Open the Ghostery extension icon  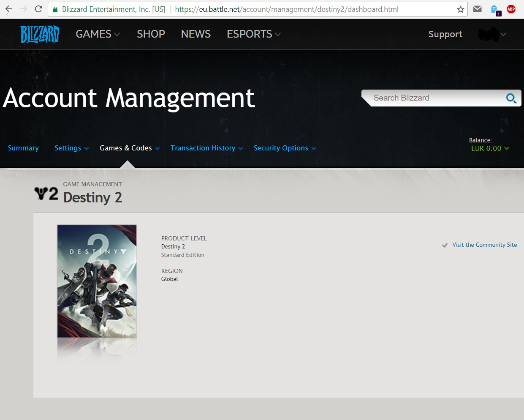click(495, 10)
